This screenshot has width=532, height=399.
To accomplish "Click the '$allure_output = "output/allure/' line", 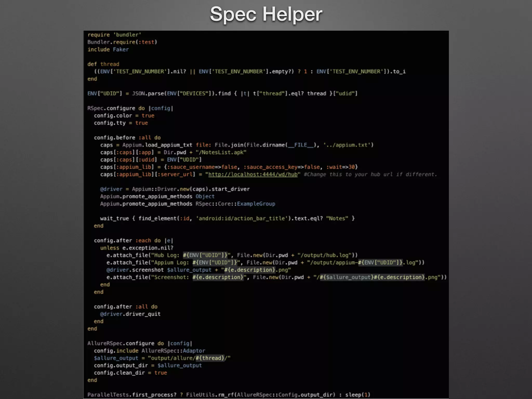I will [162, 358].
